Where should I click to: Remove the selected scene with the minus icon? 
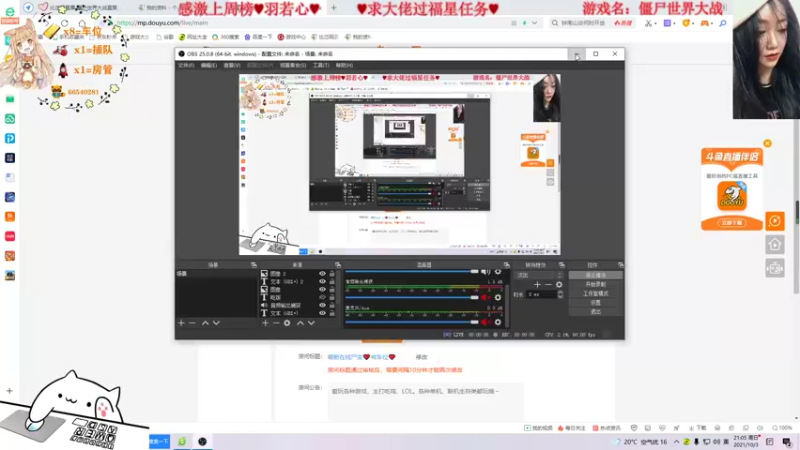point(192,323)
